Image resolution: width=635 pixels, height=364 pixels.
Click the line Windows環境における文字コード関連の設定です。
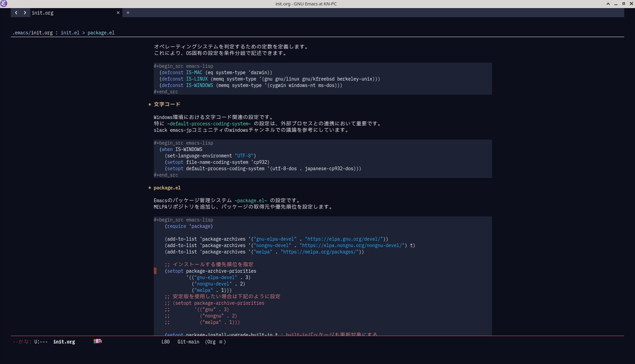coord(214,117)
